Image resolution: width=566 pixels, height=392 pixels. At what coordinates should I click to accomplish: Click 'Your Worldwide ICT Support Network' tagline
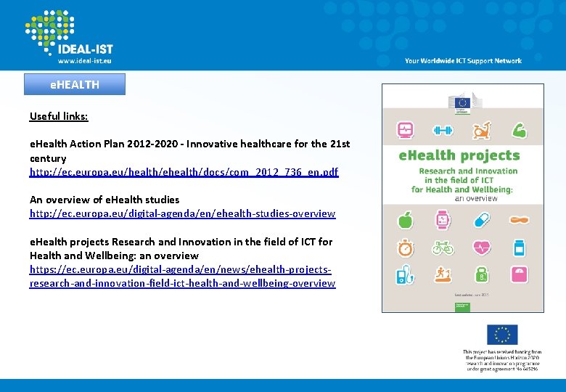[463, 61]
